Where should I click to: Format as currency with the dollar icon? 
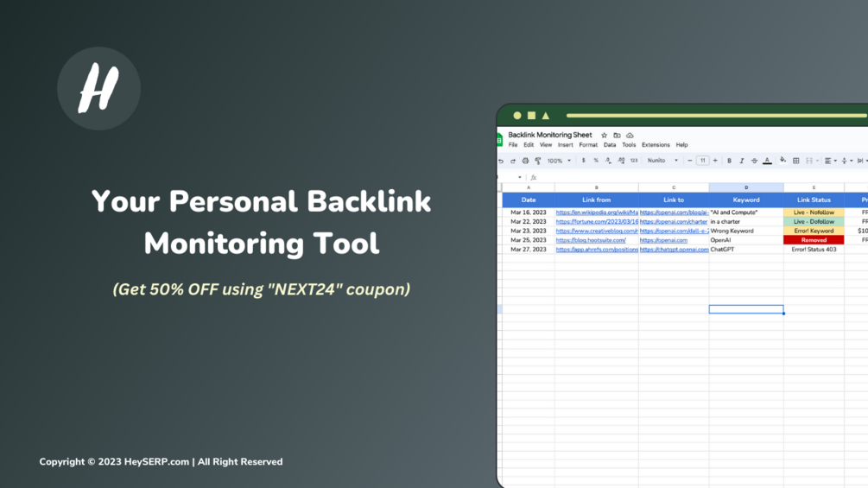[x=584, y=161]
